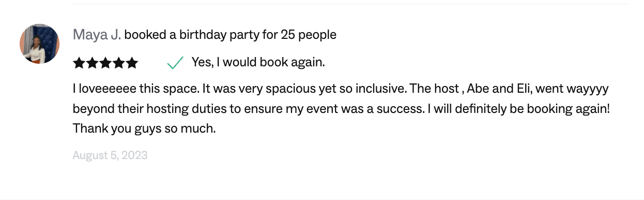The width and height of the screenshot is (644, 200).
Task: Click "Yes, I would book again." text
Action: click(258, 63)
